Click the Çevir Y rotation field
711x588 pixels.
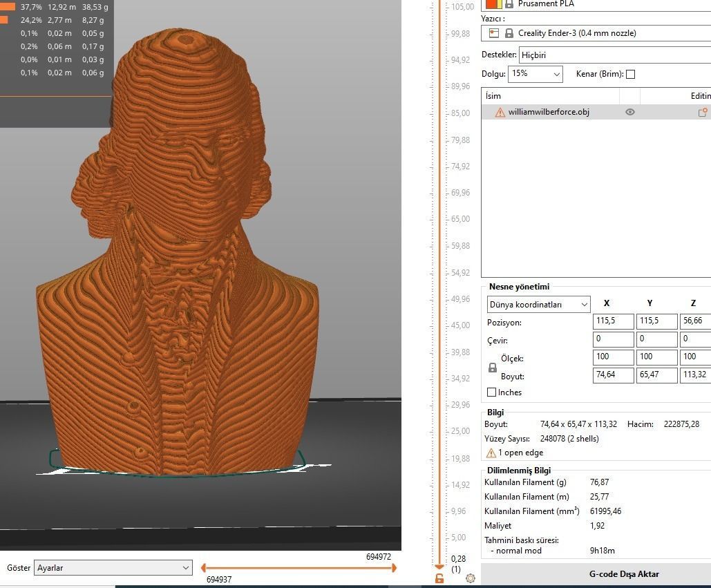coord(656,339)
